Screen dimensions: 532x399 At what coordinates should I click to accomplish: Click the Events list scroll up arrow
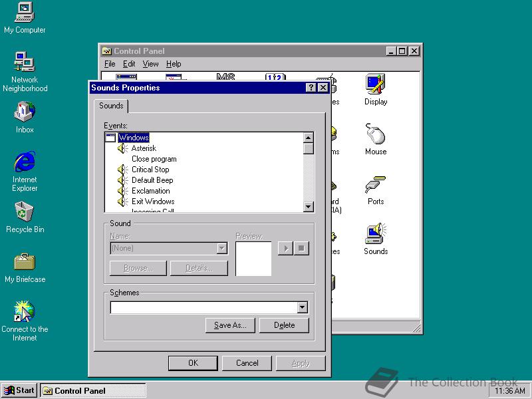tap(308, 138)
